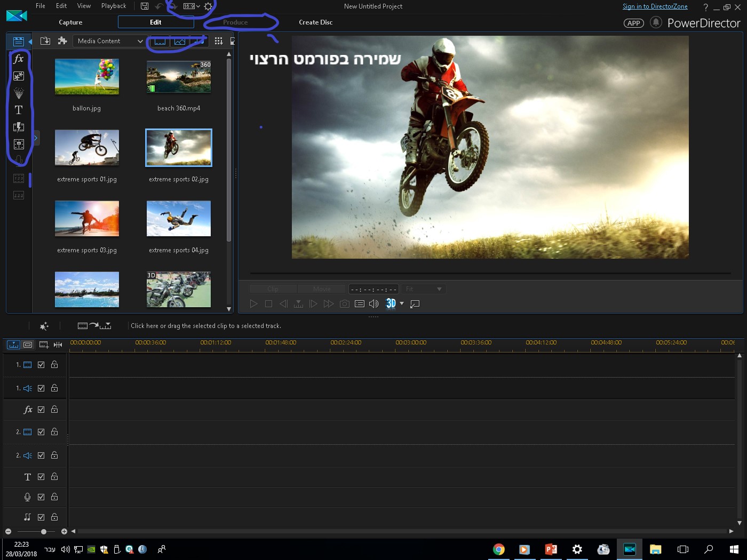747x560 pixels.
Task: Show only images in the media library
Action: pos(180,41)
